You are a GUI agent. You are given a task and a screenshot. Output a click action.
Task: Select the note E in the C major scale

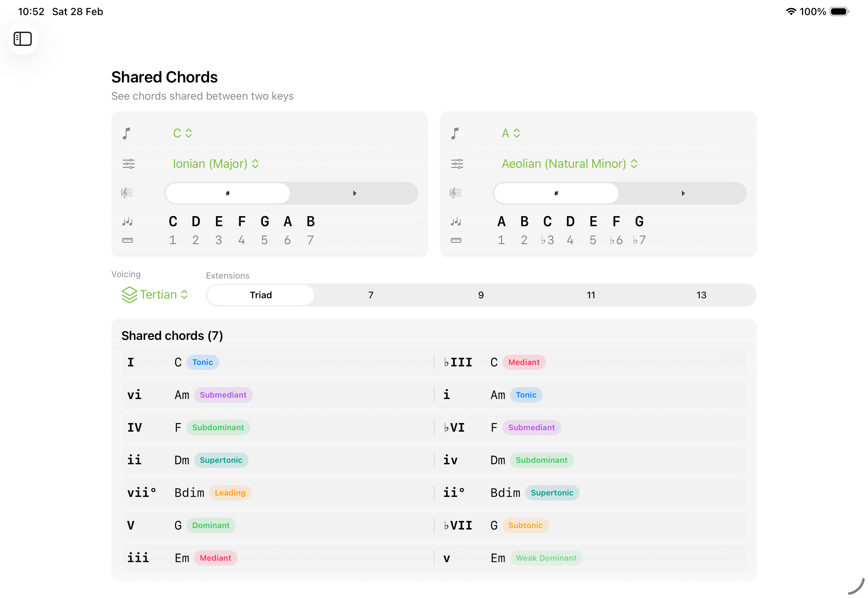[218, 222]
